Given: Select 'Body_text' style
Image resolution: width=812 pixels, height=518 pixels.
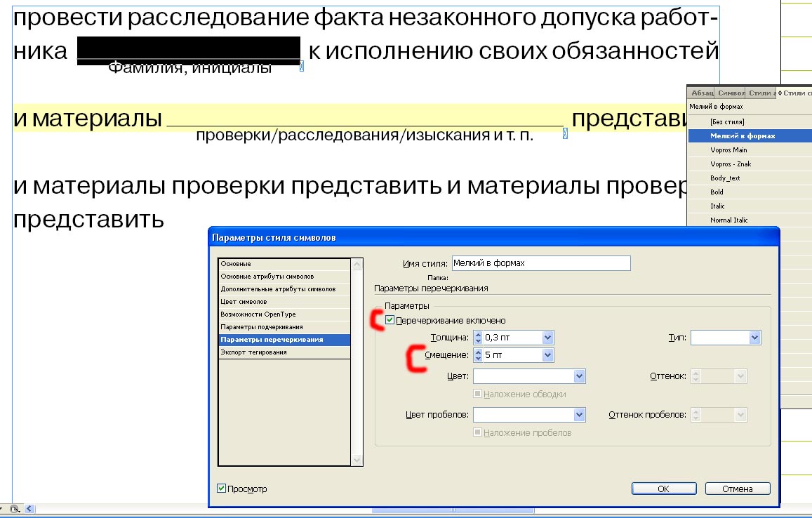Looking at the screenshot, I should point(750,178).
